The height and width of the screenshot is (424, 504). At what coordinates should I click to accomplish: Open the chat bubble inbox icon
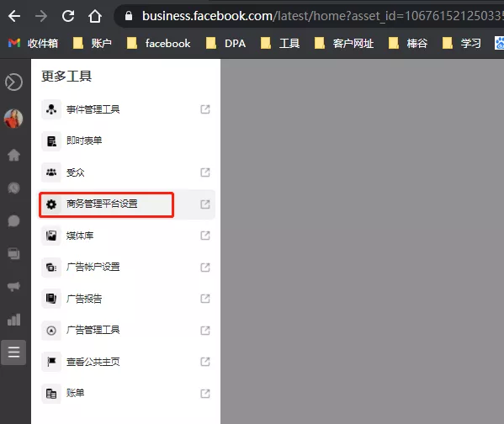(13, 221)
